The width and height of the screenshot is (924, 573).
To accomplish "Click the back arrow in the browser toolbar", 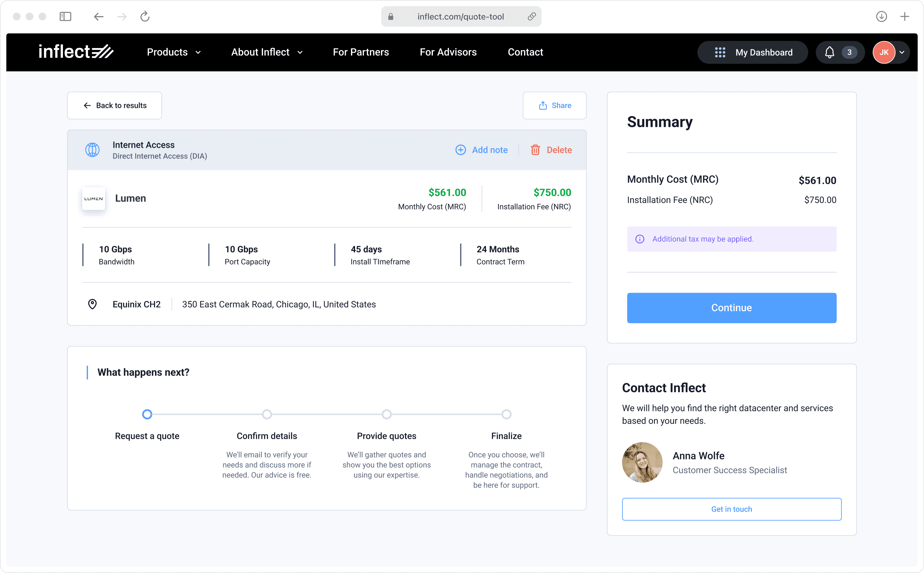I will (98, 16).
